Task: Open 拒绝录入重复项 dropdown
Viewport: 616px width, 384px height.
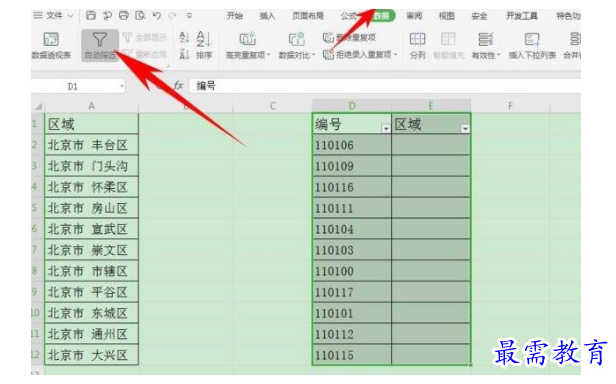Action: [360, 54]
